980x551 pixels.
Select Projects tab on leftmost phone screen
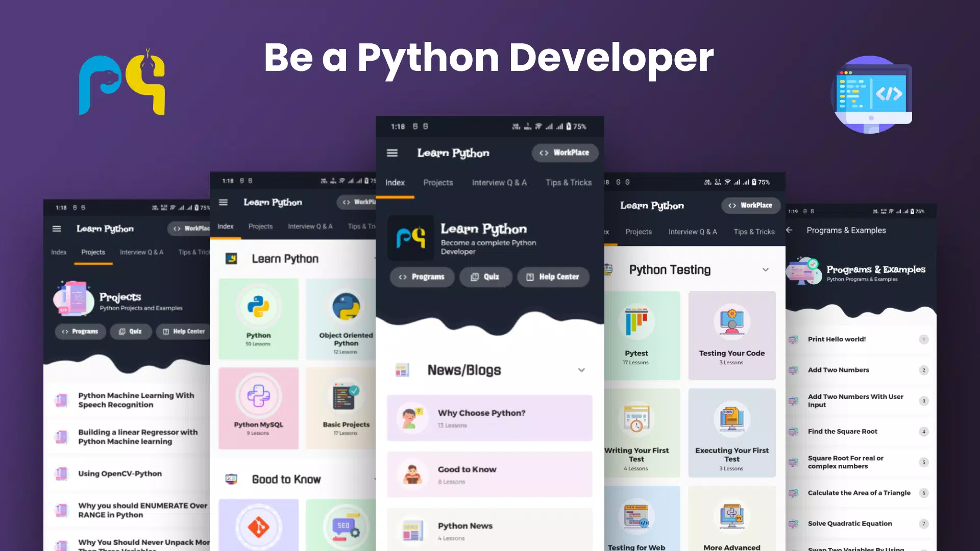(x=93, y=252)
